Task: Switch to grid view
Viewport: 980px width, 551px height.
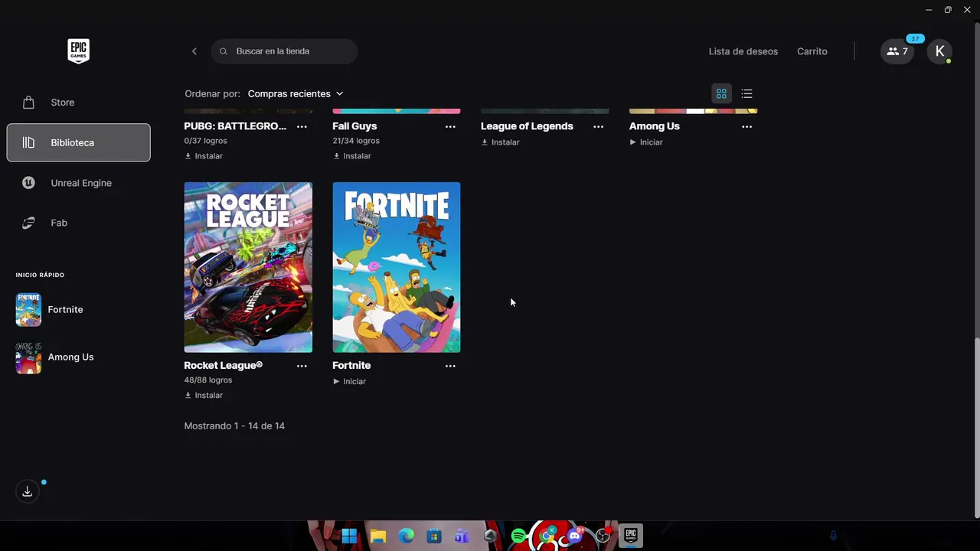Action: (721, 93)
